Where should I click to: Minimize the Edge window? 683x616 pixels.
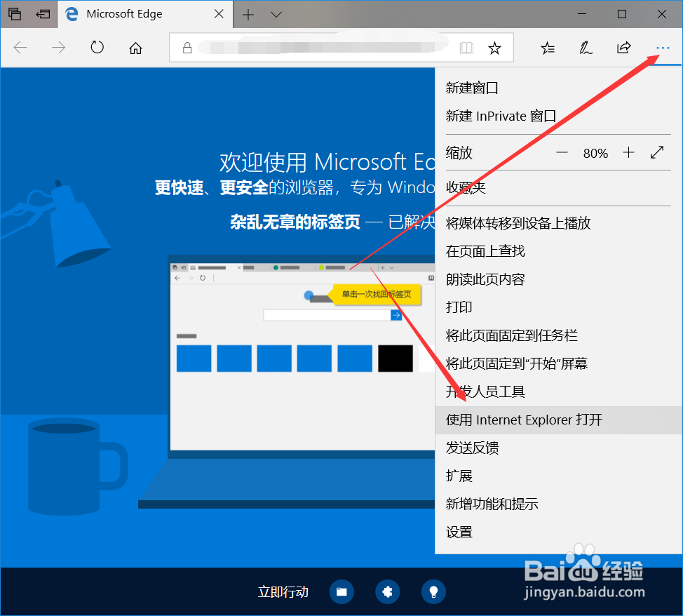point(582,14)
